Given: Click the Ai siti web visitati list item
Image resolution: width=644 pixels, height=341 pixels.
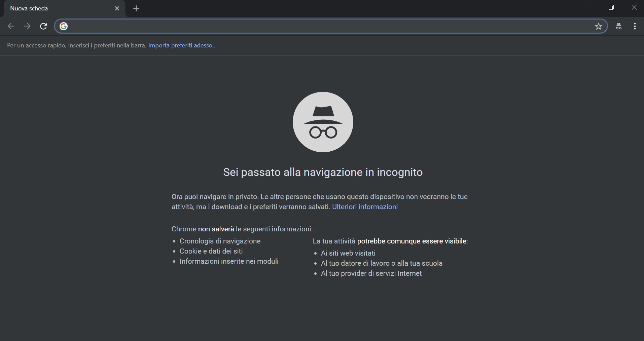Looking at the screenshot, I should click(348, 253).
